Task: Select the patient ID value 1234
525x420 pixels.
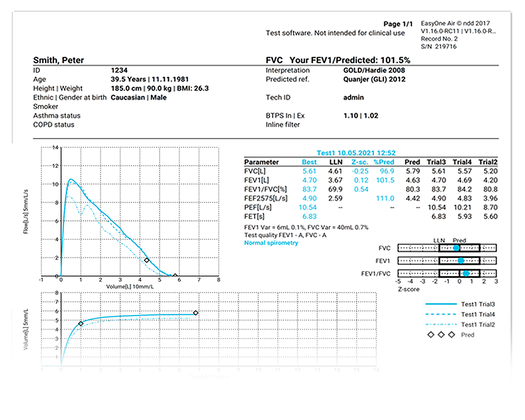Action: click(x=119, y=70)
